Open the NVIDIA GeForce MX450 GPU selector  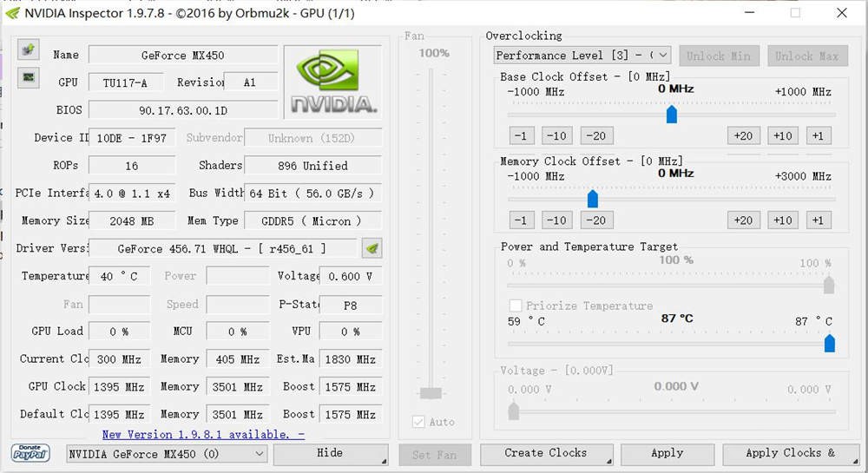pos(167,454)
